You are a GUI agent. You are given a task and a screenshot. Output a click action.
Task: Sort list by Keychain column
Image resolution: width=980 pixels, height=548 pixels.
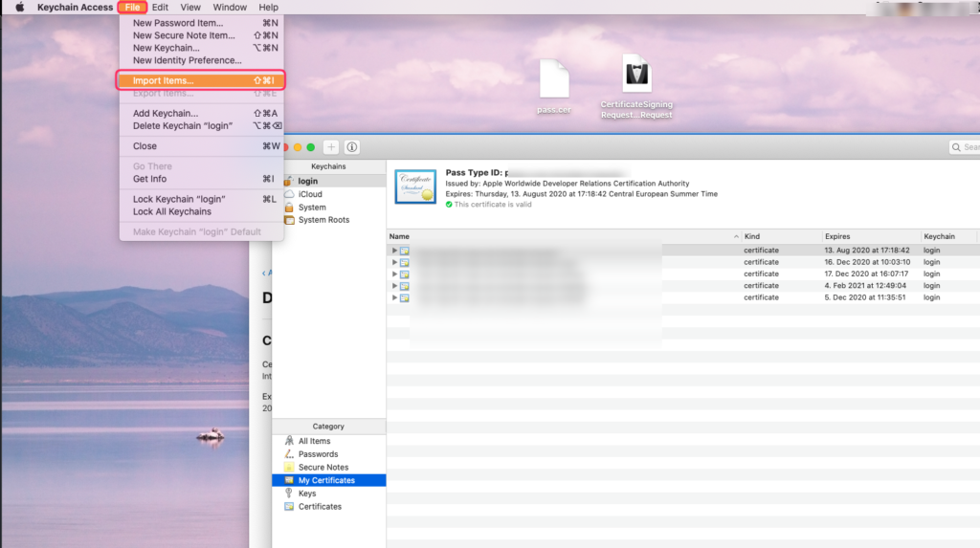[x=948, y=236]
